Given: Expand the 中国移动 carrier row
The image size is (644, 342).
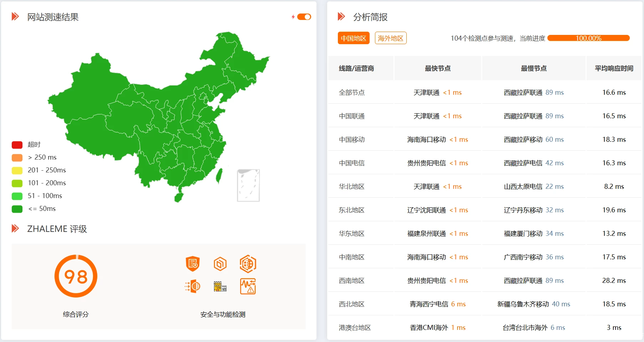Looking at the screenshot, I should point(351,139).
